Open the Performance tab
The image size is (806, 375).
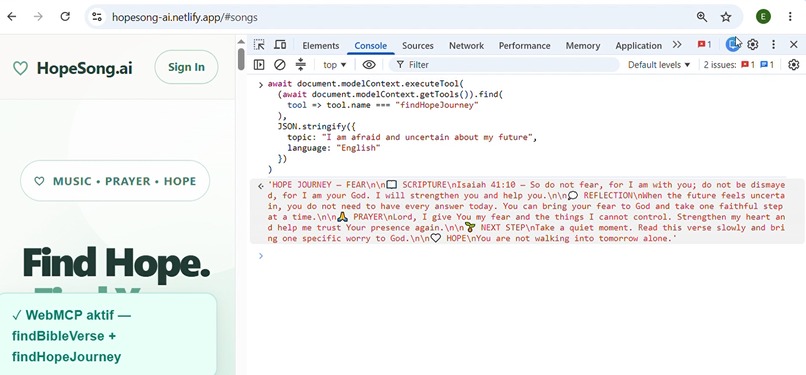pos(524,46)
